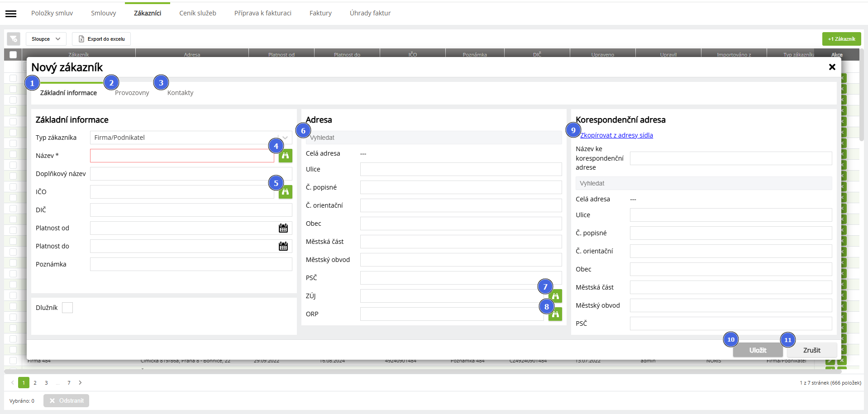
Task: Click the Obec field under Korespondenční adresa
Action: pyautogui.click(x=731, y=269)
